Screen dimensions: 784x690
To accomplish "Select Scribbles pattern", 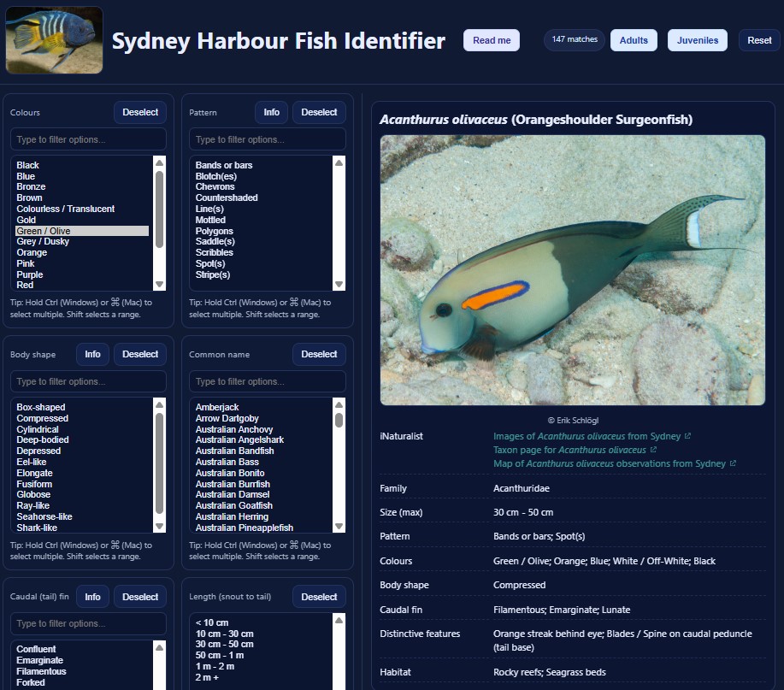I will coord(262,252).
